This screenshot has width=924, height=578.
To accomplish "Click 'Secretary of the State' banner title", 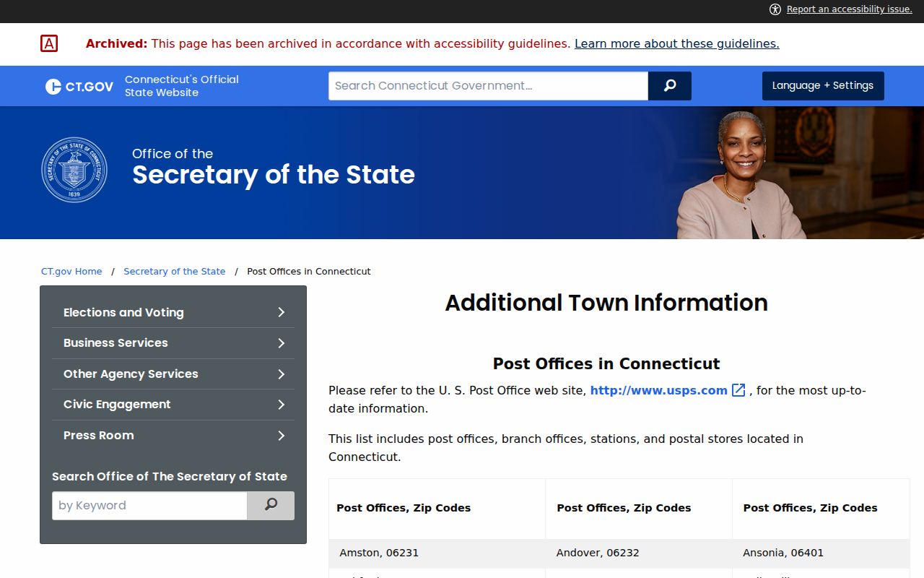I will (x=274, y=175).
